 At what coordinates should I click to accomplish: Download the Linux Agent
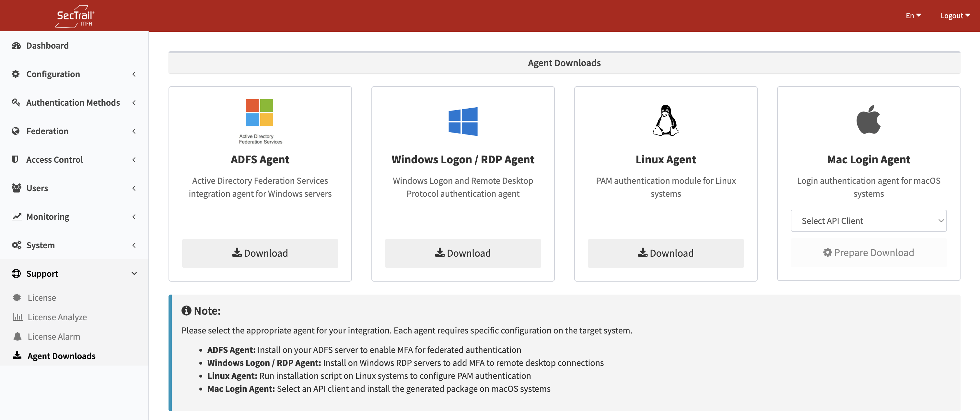(x=665, y=253)
